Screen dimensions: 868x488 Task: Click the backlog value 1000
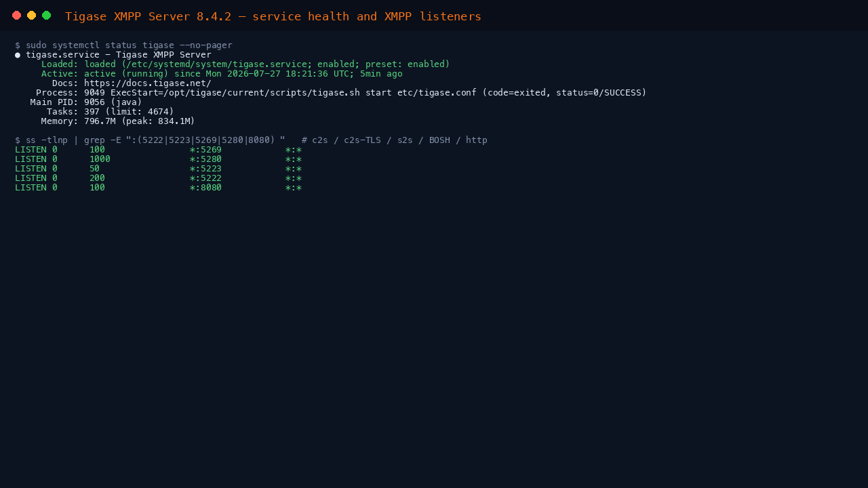point(100,159)
